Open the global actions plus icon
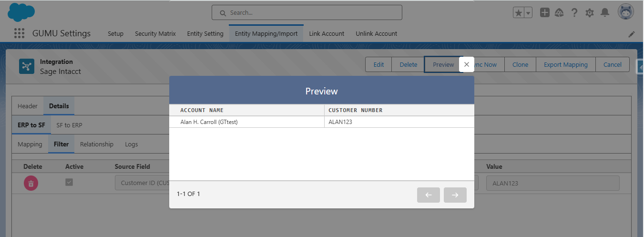Image resolution: width=644 pixels, height=237 pixels. (544, 13)
